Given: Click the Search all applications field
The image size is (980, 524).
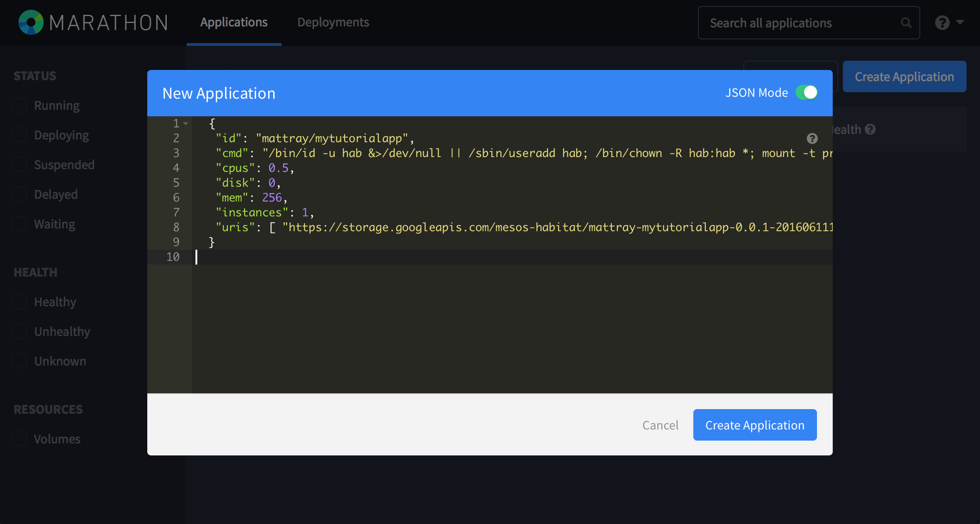Looking at the screenshot, I should (787, 22).
